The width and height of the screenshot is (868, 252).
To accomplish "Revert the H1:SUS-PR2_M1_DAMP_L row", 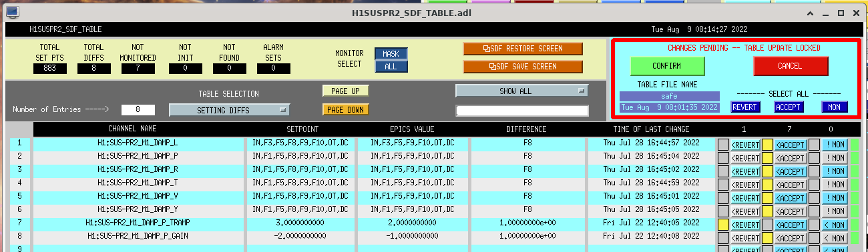I will pyautogui.click(x=745, y=144).
